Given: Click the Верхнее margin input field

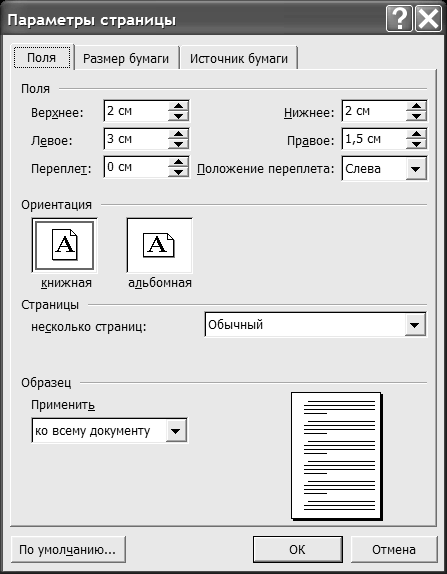Looking at the screenshot, I should pyautogui.click(x=137, y=111).
